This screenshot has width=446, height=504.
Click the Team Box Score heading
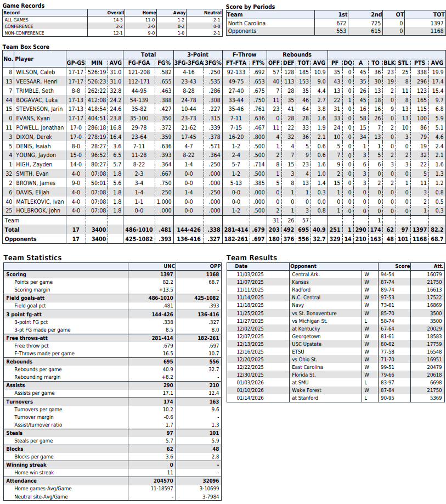(26, 47)
